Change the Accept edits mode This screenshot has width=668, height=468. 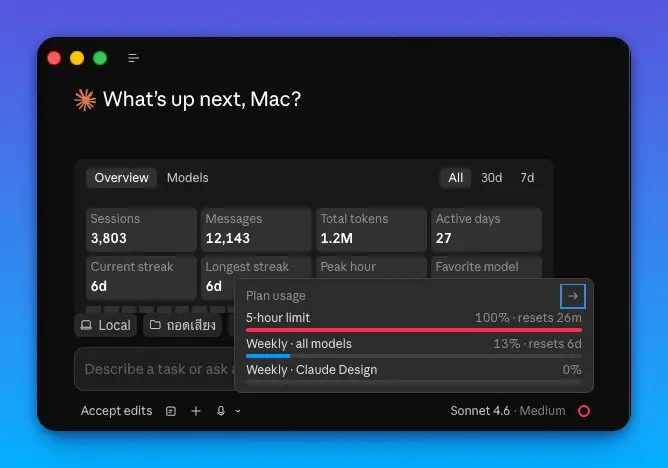coord(116,411)
